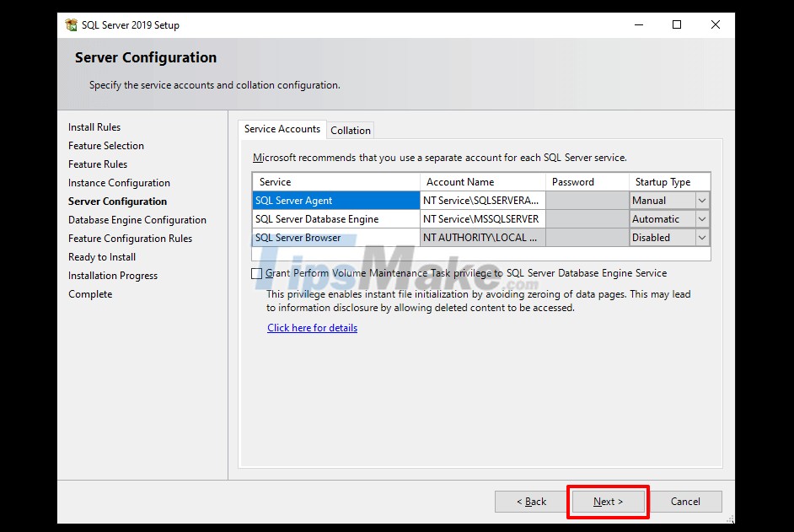Click the Back button
Screen dimensions: 794x532
point(530,501)
